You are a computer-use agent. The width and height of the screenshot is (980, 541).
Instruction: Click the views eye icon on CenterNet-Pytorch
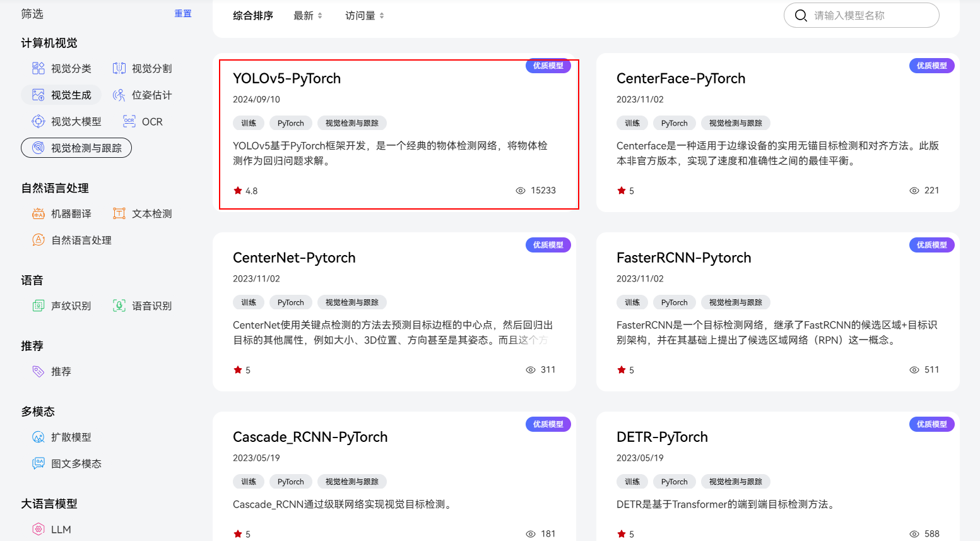pyautogui.click(x=531, y=370)
